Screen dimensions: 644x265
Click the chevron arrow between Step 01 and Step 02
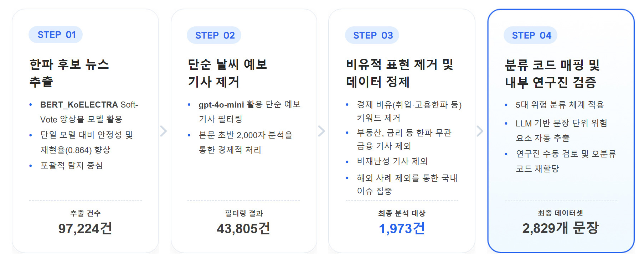pos(164,131)
